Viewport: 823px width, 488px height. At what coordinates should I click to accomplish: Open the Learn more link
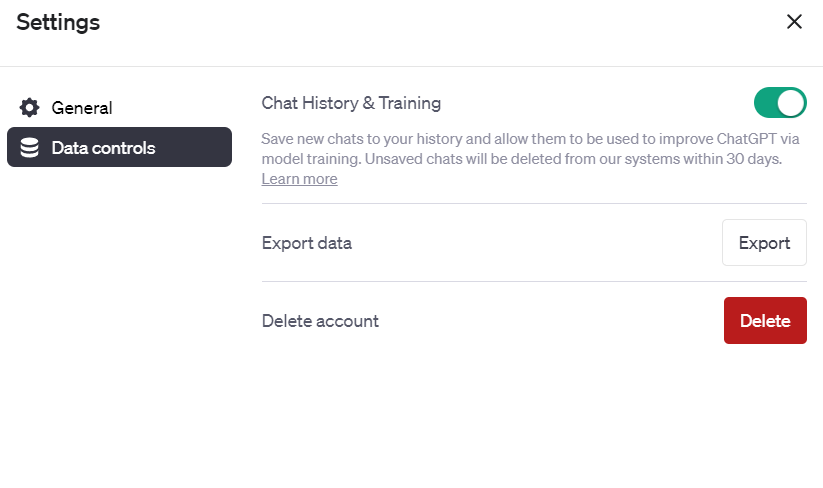(299, 179)
